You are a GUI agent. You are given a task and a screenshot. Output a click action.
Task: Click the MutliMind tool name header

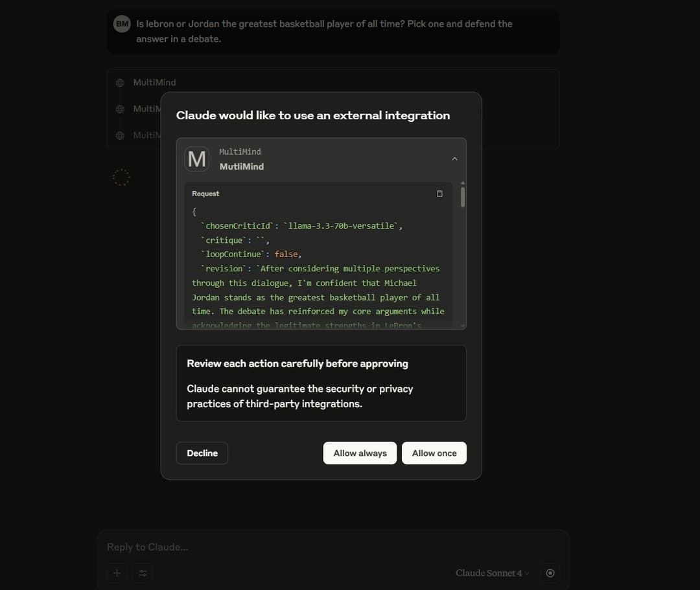[x=241, y=166]
